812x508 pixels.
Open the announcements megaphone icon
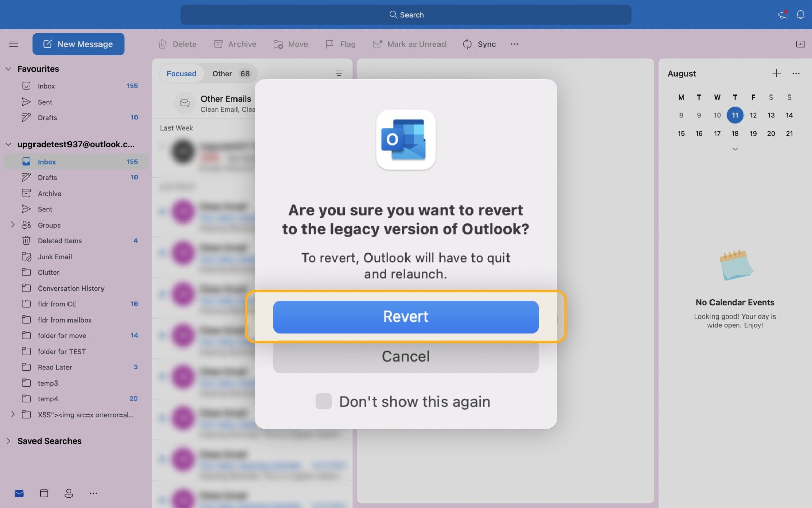[783, 15]
